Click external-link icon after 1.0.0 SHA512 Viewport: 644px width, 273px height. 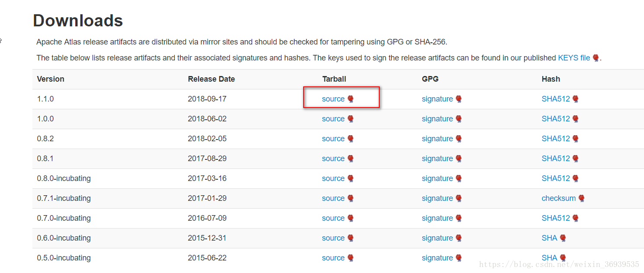point(575,119)
